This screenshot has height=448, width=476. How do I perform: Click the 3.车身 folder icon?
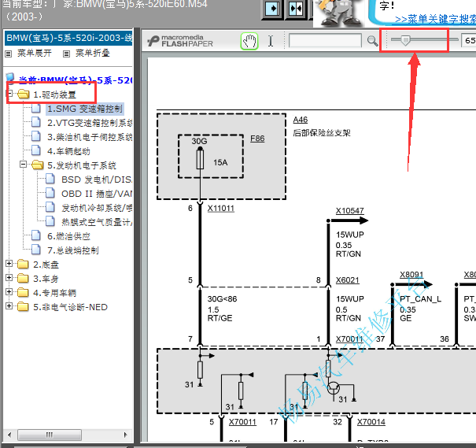(x=23, y=278)
